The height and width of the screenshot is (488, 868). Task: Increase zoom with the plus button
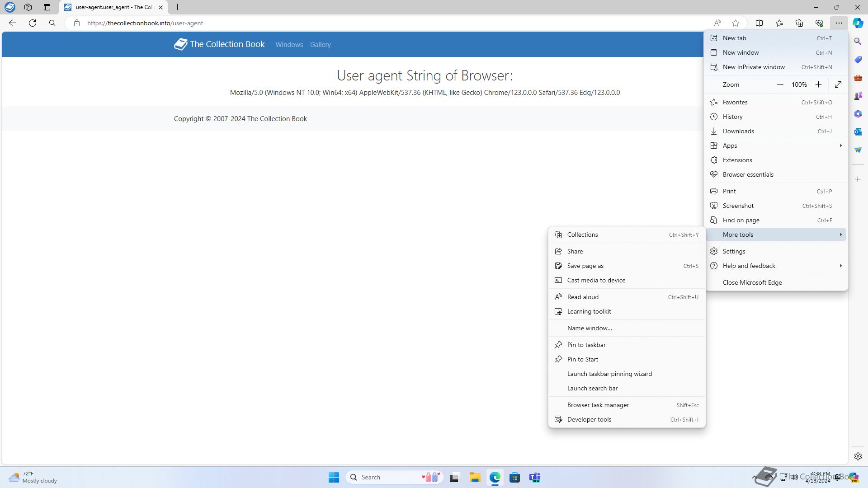(x=818, y=84)
